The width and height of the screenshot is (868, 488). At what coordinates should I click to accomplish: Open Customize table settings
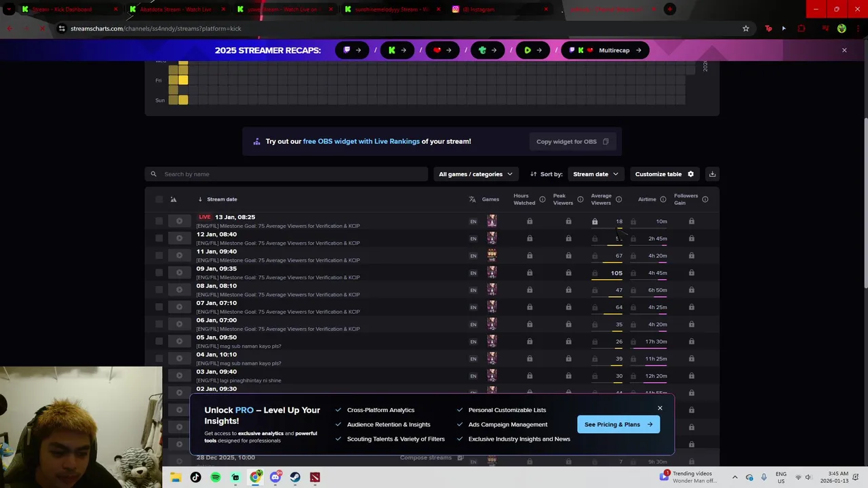click(665, 174)
